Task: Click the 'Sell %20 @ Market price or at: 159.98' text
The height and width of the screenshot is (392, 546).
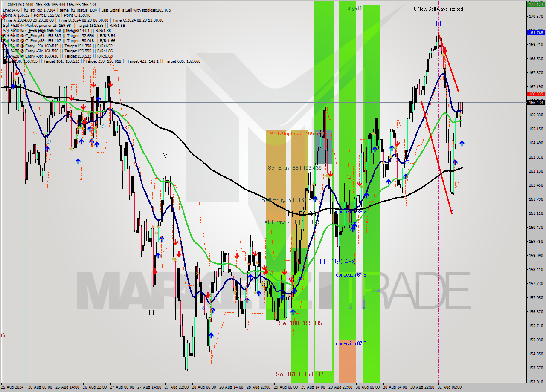Action: tap(38, 25)
